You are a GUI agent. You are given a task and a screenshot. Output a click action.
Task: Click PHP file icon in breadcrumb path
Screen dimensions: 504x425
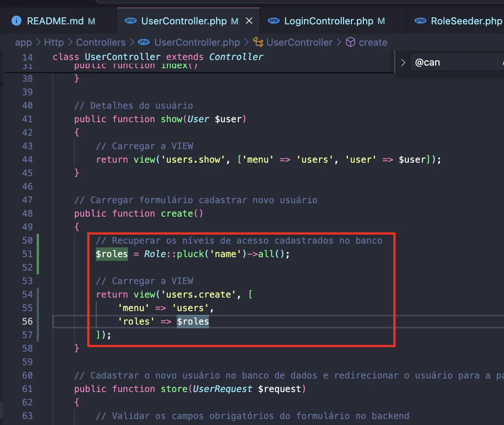coord(144,42)
